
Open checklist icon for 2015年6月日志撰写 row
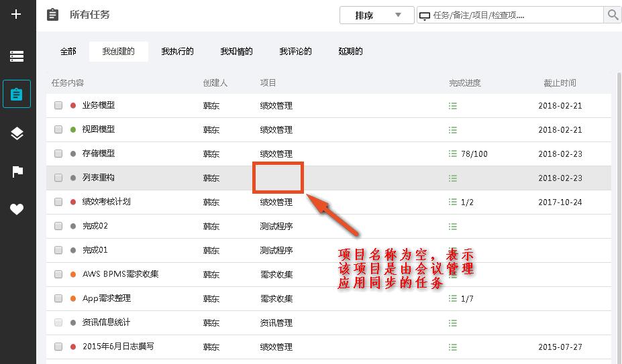click(453, 347)
